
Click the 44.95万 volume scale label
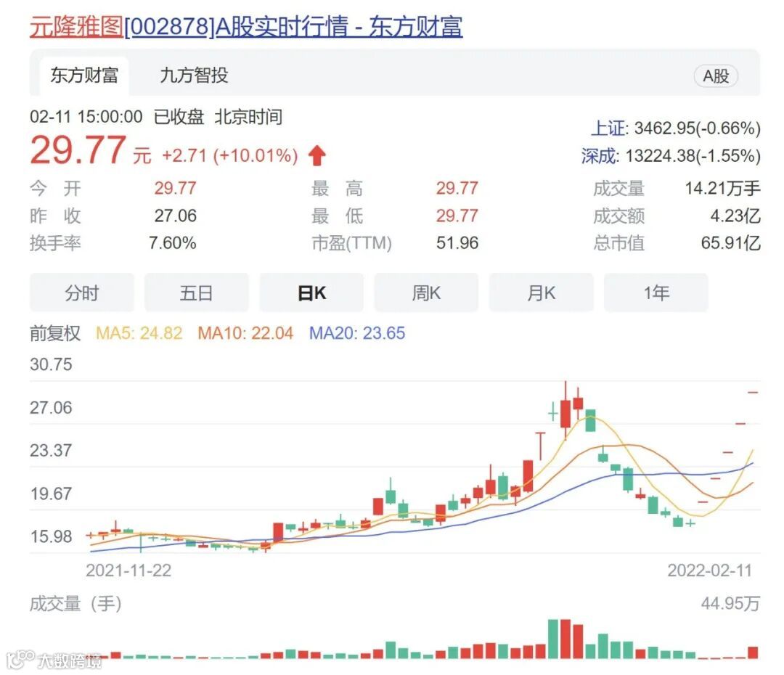coord(730,603)
